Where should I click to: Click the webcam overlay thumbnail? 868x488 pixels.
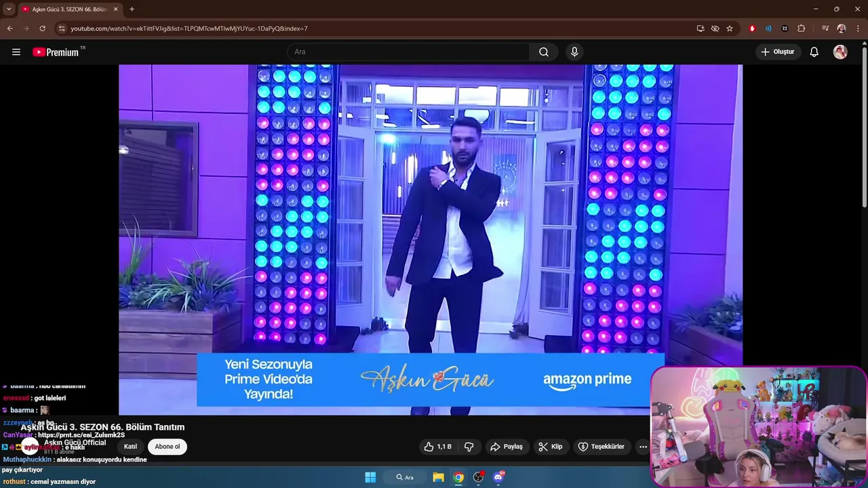[x=758, y=426]
